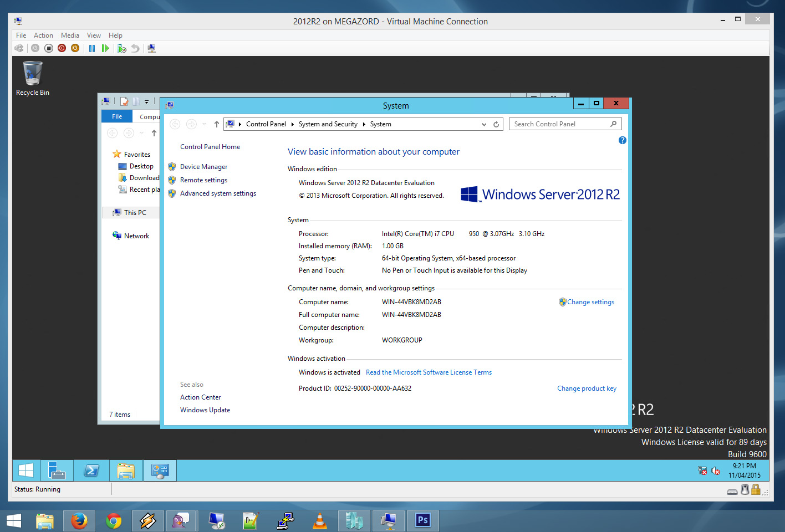Open PuTTY from host taskbar
785x532 pixels.
286,521
